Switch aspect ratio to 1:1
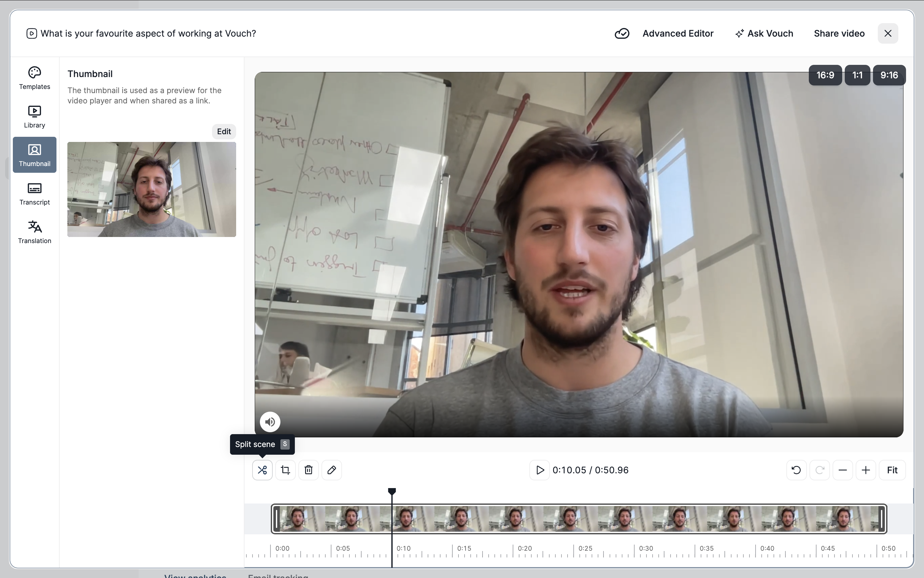Viewport: 924px width, 578px height. pyautogui.click(x=857, y=75)
